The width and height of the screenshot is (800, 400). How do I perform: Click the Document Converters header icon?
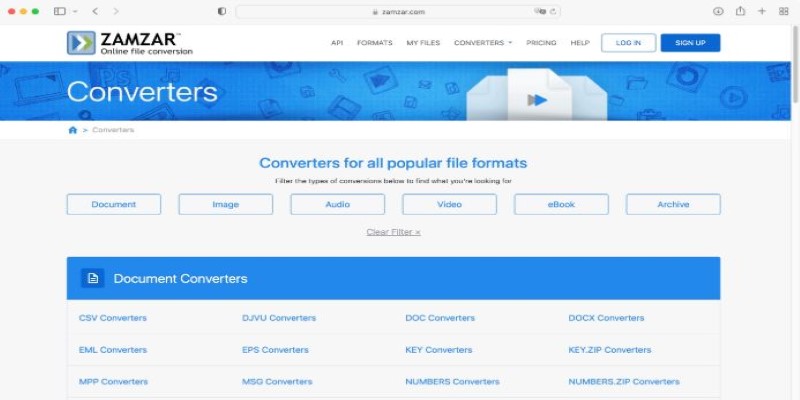pos(92,278)
